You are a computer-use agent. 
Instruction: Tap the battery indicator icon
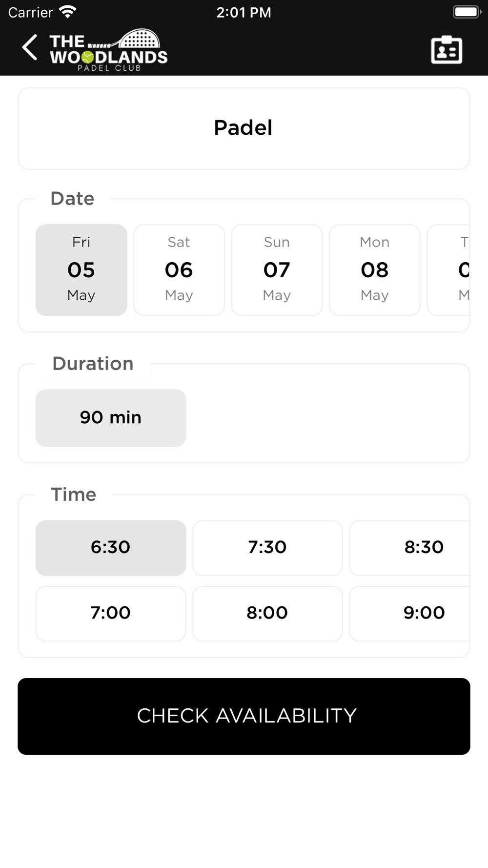tap(467, 12)
